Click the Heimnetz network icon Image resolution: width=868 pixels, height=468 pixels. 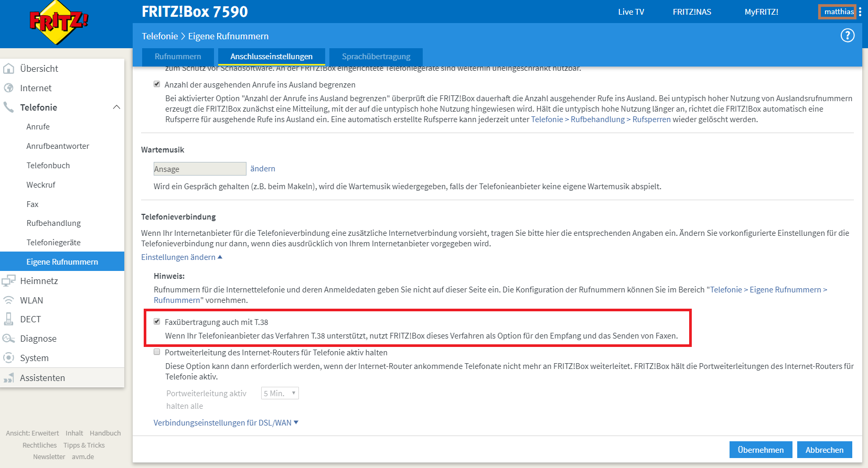[x=8, y=281]
